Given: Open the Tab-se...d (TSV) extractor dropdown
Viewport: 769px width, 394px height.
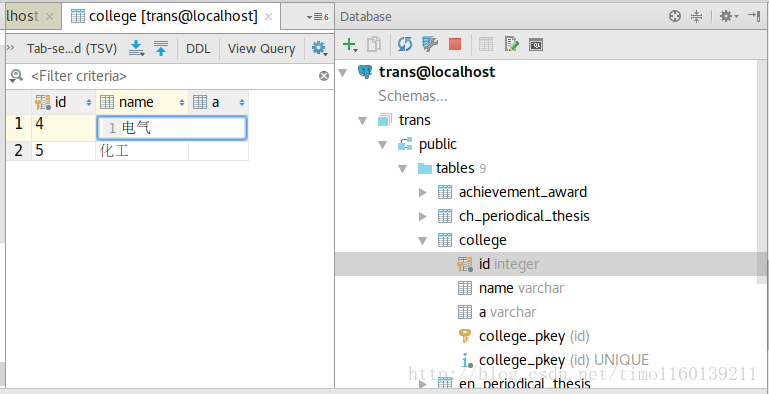Looking at the screenshot, I should point(72,49).
